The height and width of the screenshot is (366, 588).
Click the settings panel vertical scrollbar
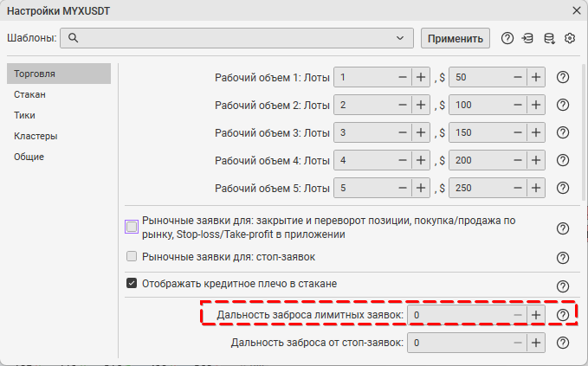coord(584,133)
